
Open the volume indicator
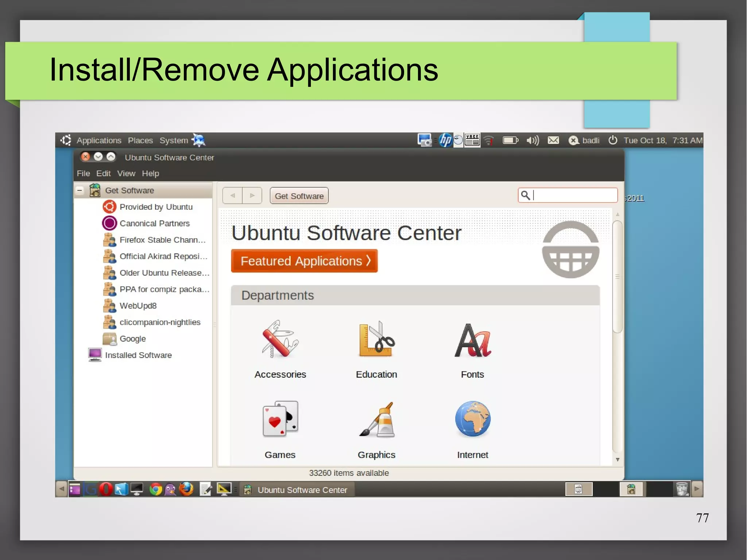(533, 140)
